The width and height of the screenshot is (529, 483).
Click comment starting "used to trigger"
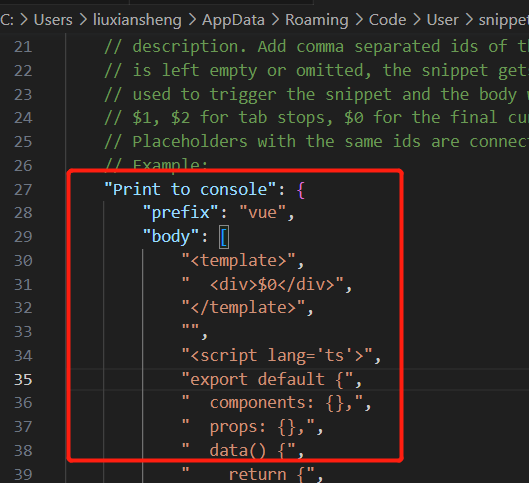pyautogui.click(x=316, y=94)
